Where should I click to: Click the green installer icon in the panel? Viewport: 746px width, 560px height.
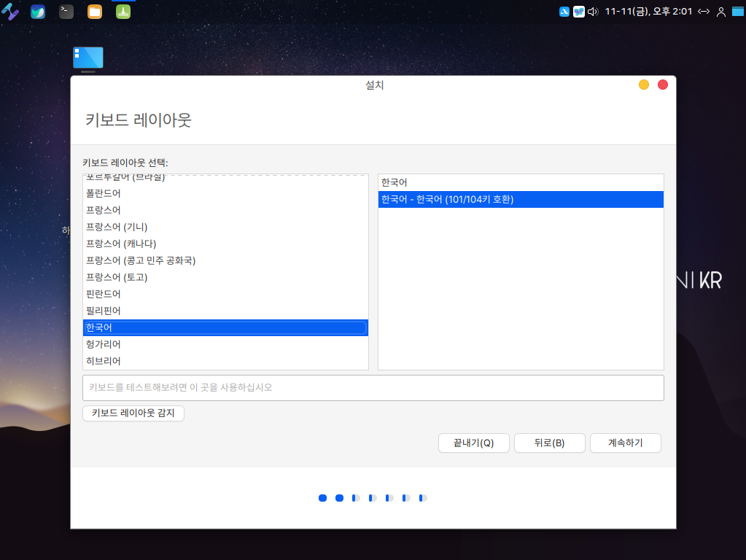tap(123, 12)
